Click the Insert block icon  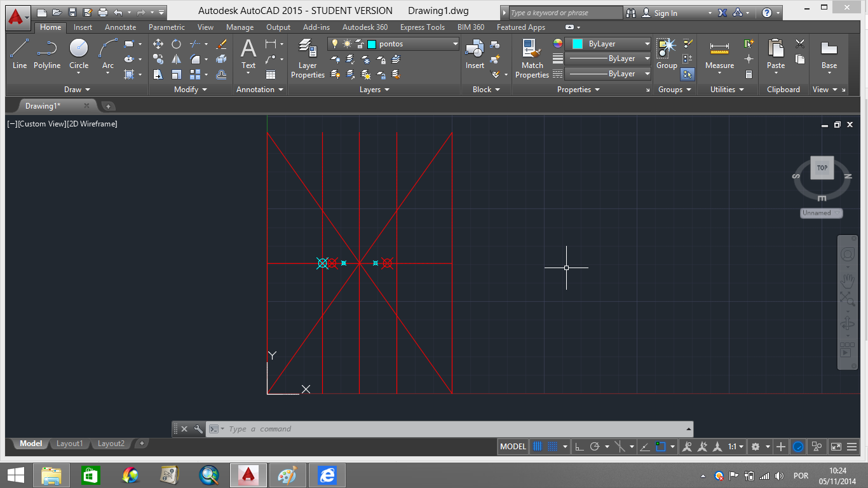[x=475, y=53]
